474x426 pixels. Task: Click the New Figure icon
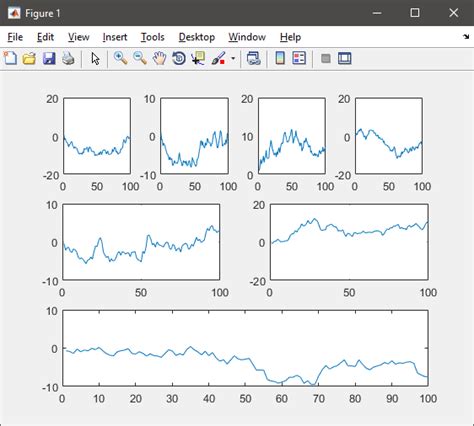click(x=10, y=58)
